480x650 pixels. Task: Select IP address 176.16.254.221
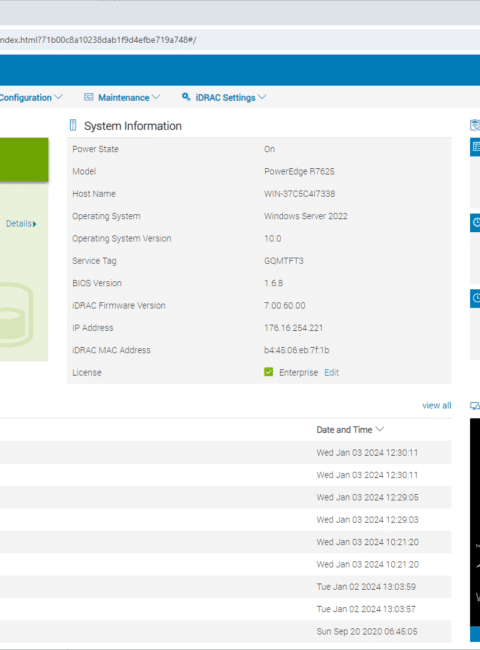293,328
